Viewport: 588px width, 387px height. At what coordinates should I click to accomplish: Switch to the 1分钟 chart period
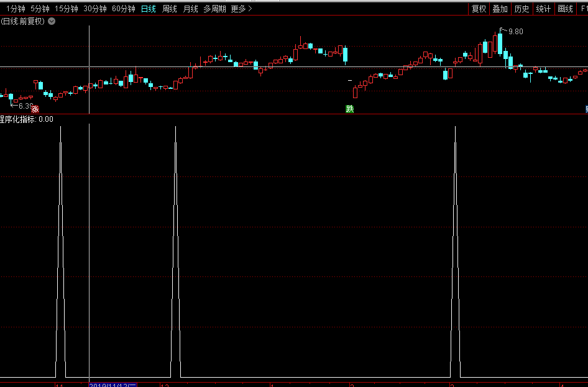pos(15,9)
